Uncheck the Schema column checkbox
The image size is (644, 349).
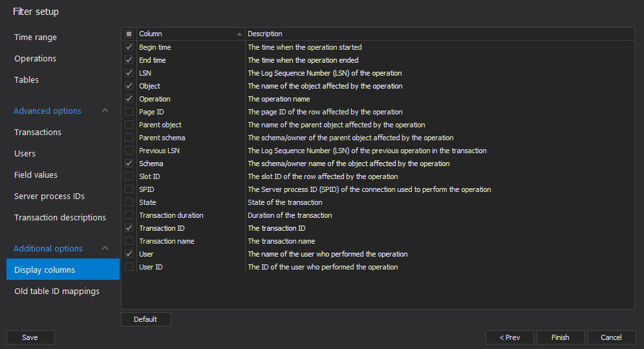coord(129,163)
